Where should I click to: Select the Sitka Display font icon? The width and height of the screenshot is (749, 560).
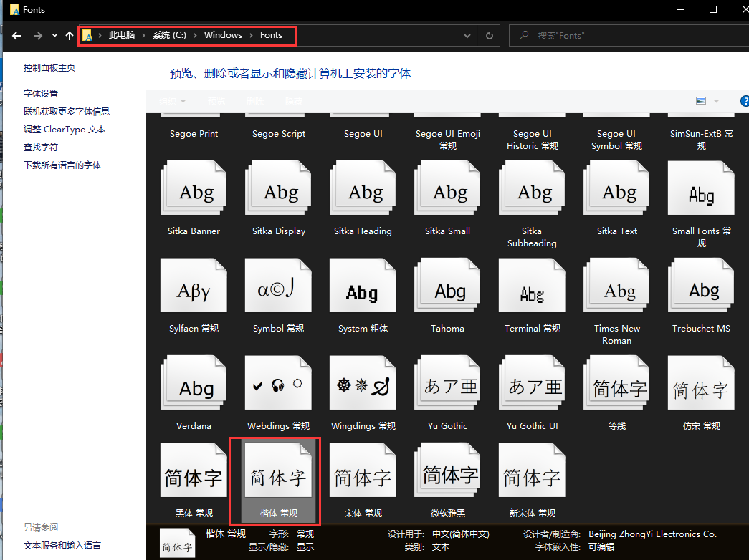click(x=278, y=188)
